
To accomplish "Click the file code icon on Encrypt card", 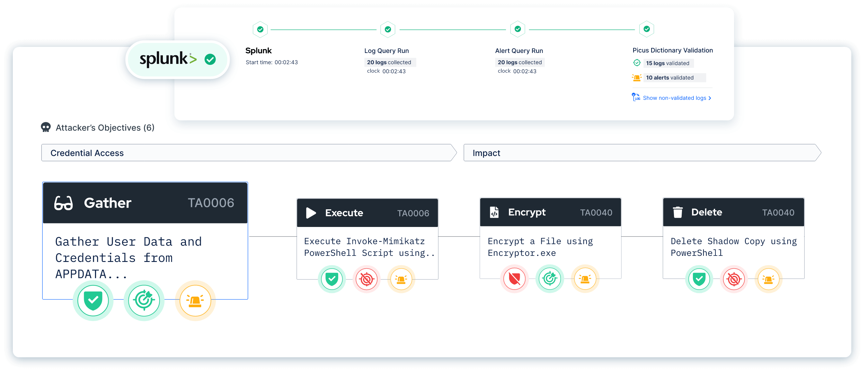I will 494,212.
